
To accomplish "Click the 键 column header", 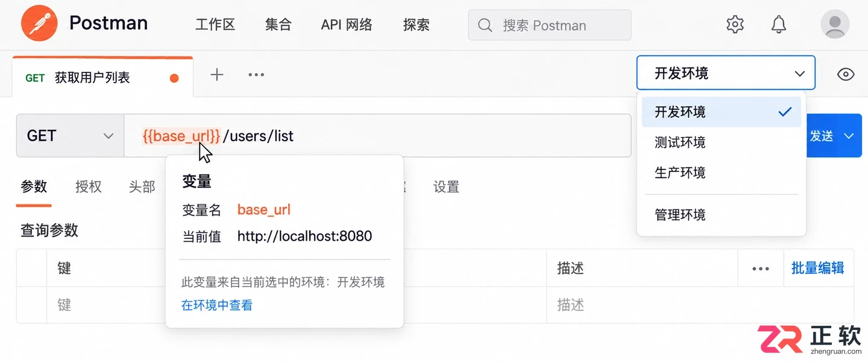I will pyautogui.click(x=106, y=268).
